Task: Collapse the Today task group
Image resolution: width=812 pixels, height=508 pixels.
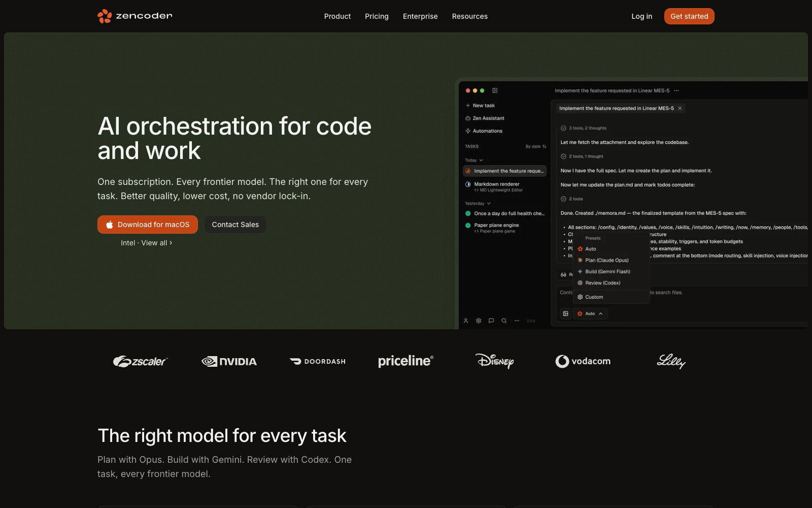Action: point(474,160)
